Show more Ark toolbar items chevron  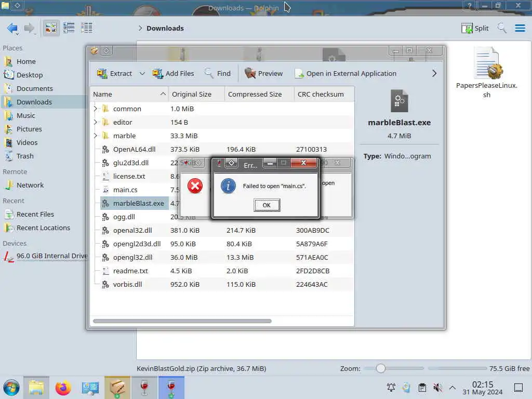[x=434, y=73]
